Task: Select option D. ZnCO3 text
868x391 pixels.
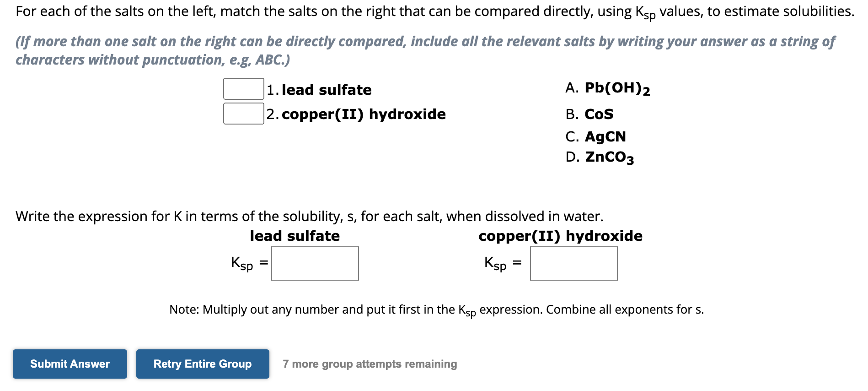Action: (x=598, y=157)
